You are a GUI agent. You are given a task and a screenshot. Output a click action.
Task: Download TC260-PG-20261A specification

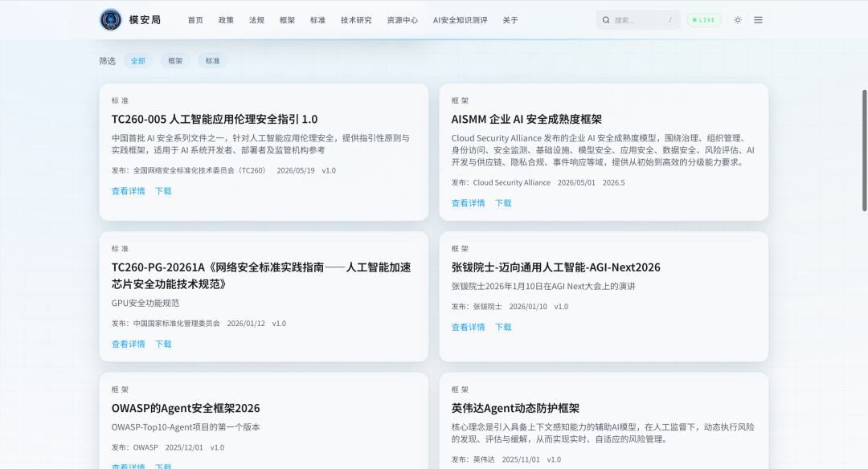[163, 344]
